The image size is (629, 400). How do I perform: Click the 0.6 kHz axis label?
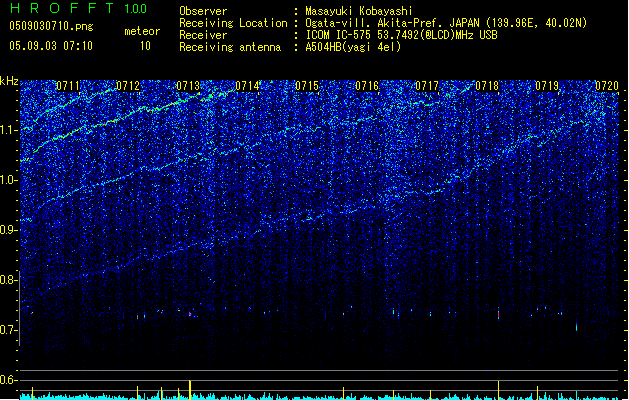coord(9,380)
